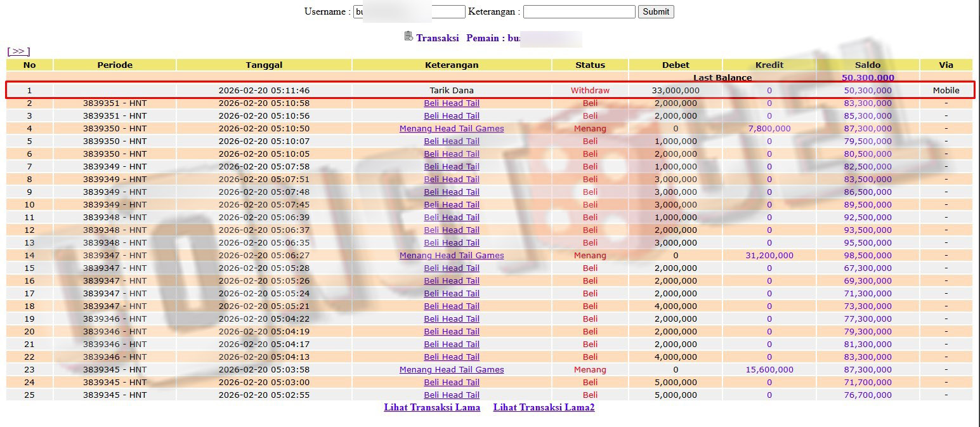Open Beli Head Tail link in row 2

(452, 103)
